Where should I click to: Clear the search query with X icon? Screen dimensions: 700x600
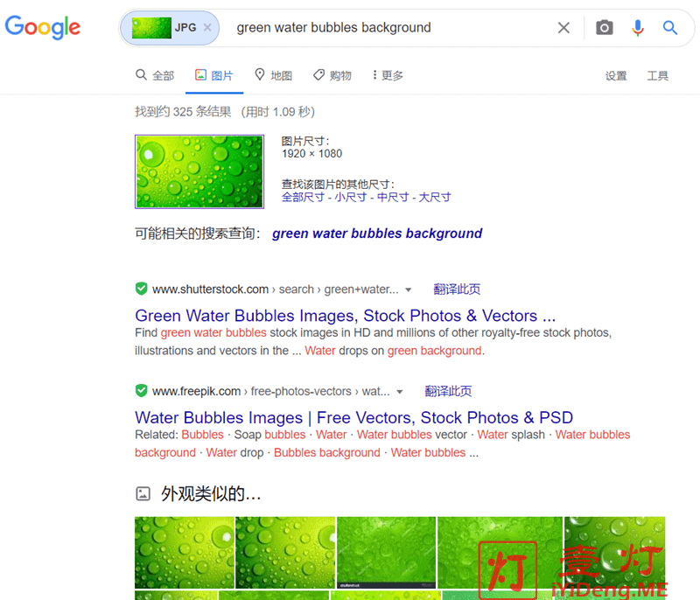click(x=563, y=28)
